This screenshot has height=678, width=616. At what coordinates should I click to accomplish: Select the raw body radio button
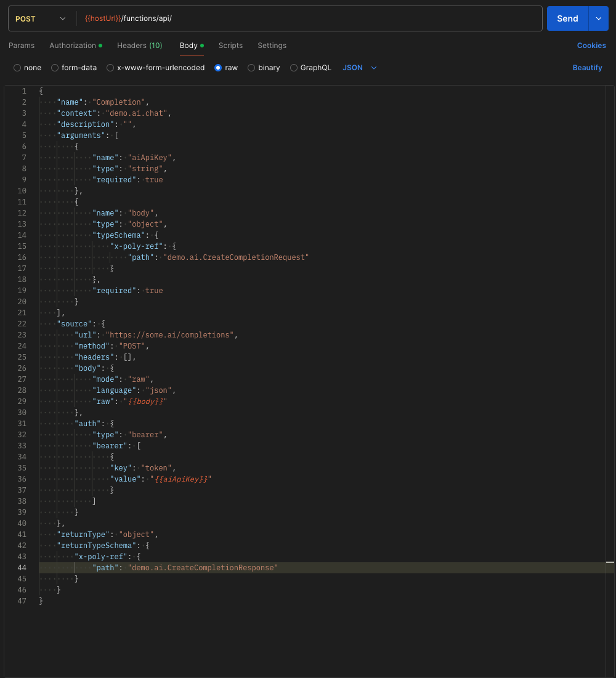[x=219, y=68]
